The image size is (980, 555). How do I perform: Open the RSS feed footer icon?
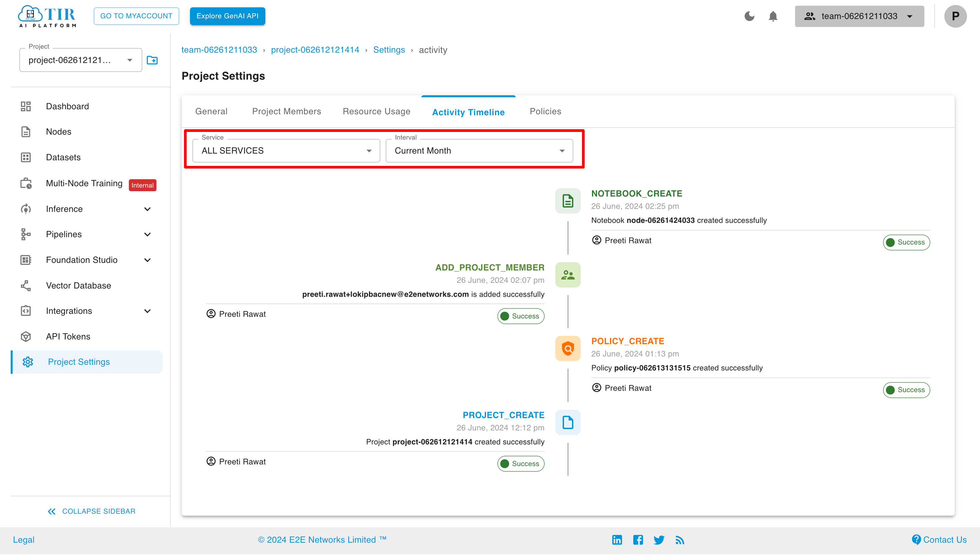[x=680, y=540]
